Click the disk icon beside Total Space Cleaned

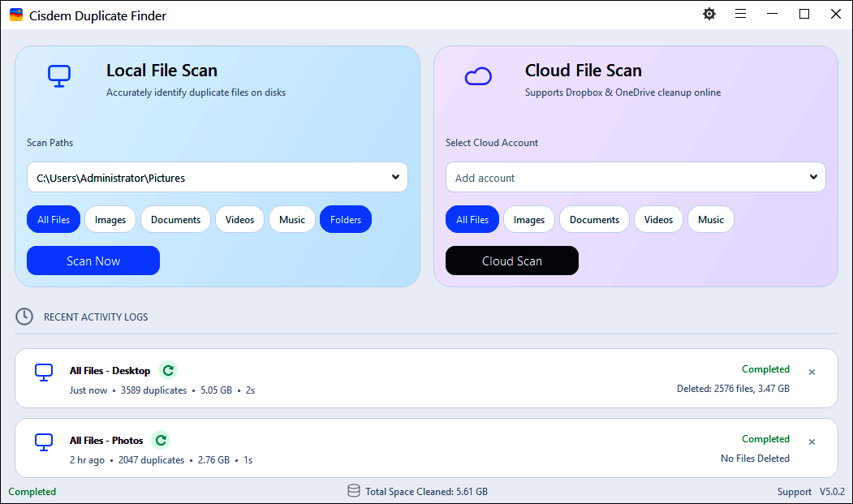pyautogui.click(x=354, y=491)
